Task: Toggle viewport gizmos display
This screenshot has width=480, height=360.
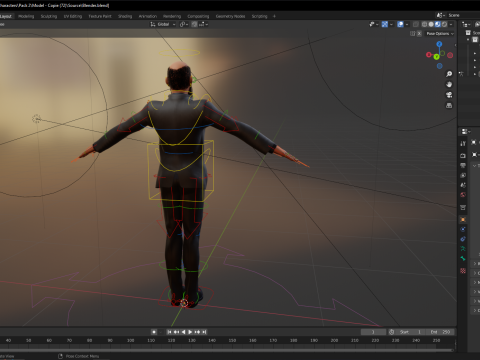Action: click(385, 24)
